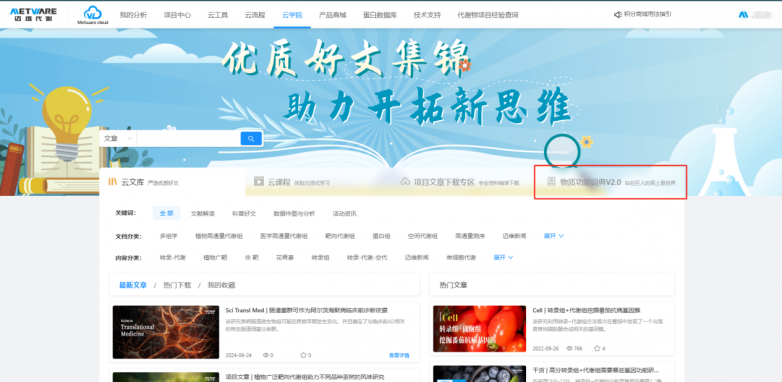
Task: Click the speaker announcement icon
Action: click(x=617, y=14)
